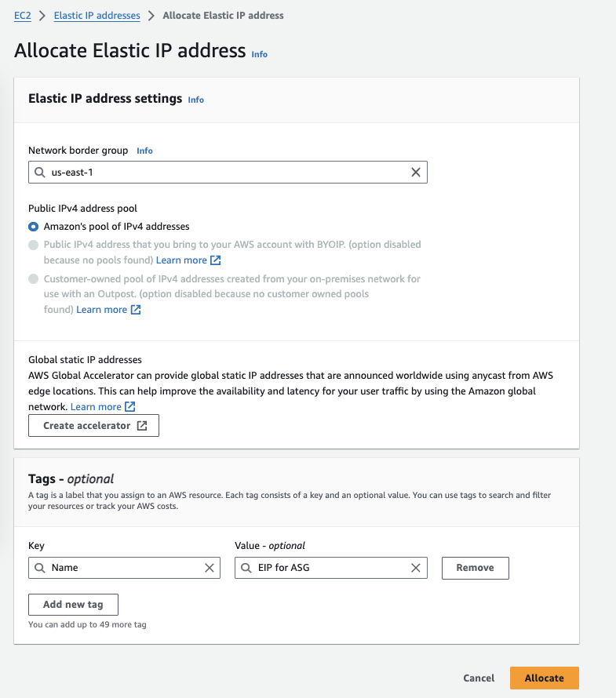Select the Customer-owned pool of IPv4 option

33,279
